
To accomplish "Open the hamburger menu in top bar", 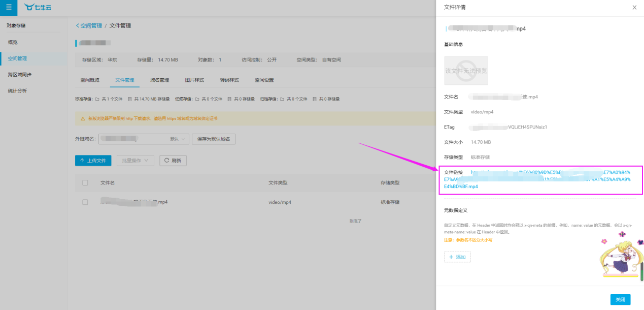I will pyautogui.click(x=9, y=7).
